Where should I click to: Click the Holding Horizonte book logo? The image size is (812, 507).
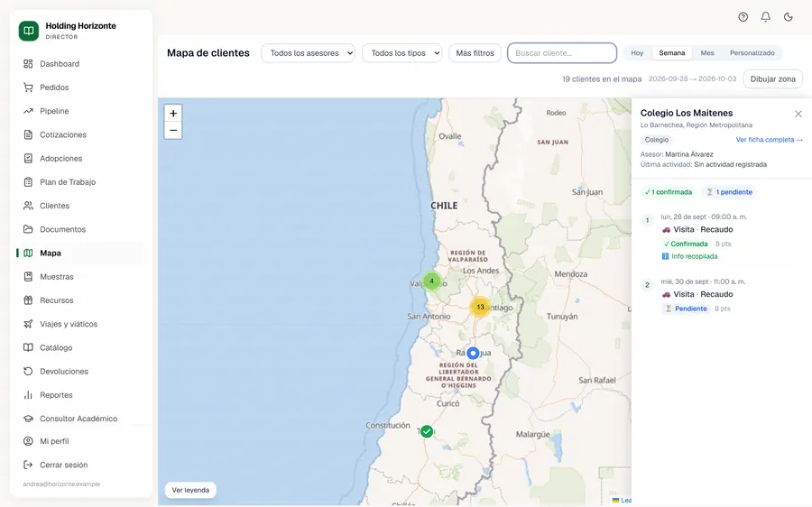[29, 31]
